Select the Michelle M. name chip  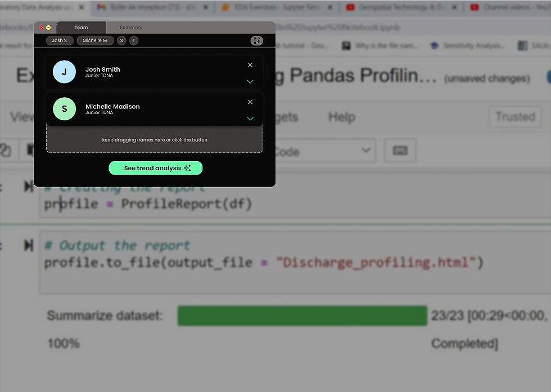pyautogui.click(x=95, y=40)
